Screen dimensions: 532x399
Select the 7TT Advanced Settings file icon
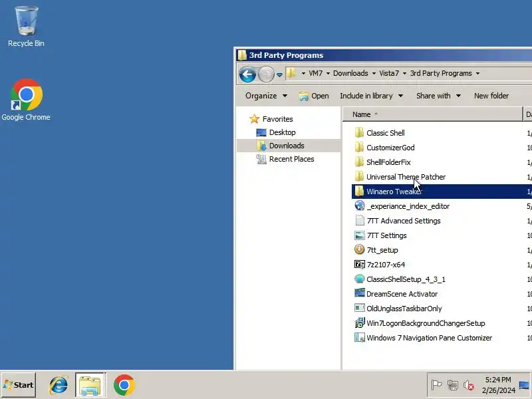[x=359, y=221]
